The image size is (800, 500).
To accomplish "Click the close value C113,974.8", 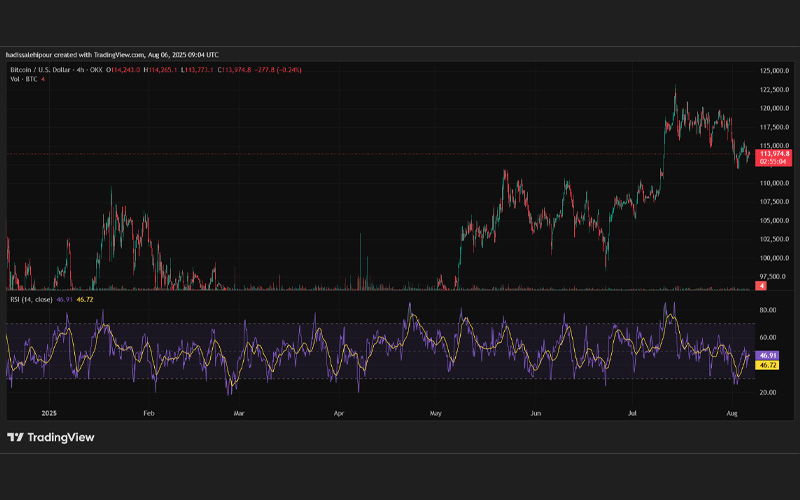I will (234, 70).
